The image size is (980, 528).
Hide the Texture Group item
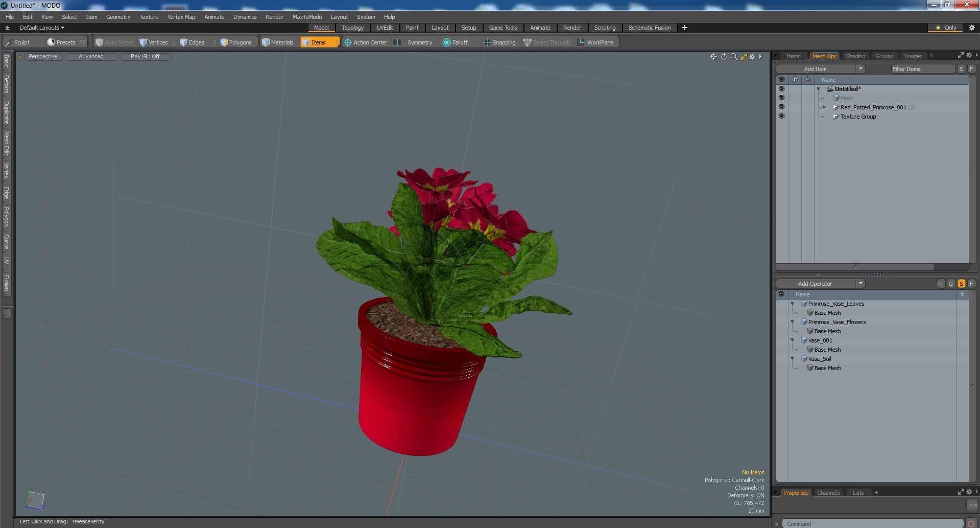pos(781,117)
